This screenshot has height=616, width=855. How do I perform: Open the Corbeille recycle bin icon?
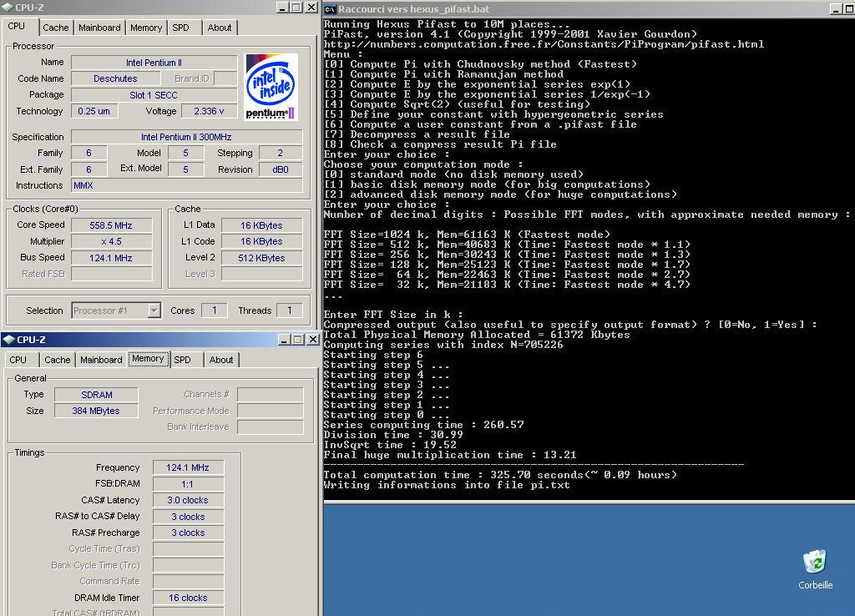coord(815,569)
